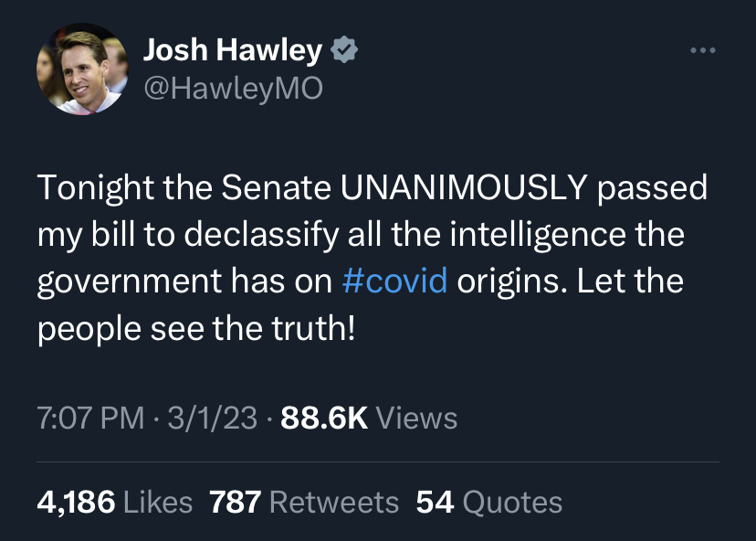This screenshot has height=541, width=756.
Task: Open the @HawleyMO handle link
Action: 233,89
